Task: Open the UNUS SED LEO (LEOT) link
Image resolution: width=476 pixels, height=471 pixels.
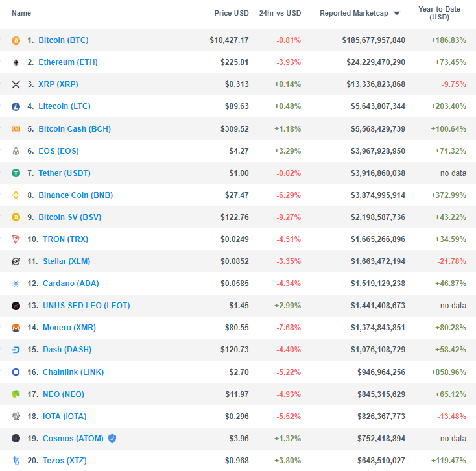Action: 86,306
